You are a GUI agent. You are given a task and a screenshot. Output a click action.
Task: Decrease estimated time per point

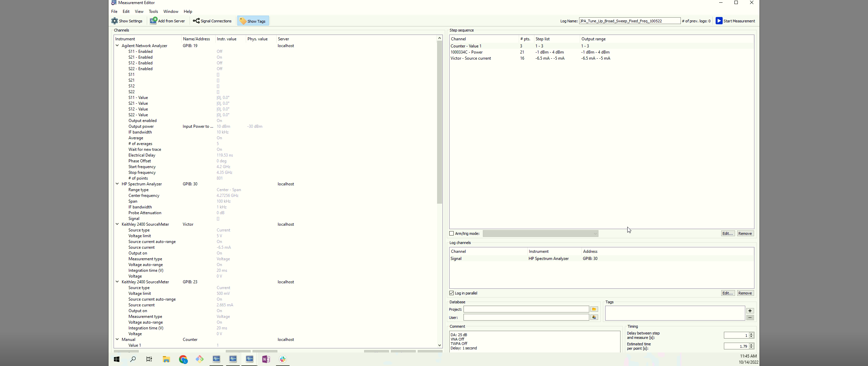click(751, 347)
